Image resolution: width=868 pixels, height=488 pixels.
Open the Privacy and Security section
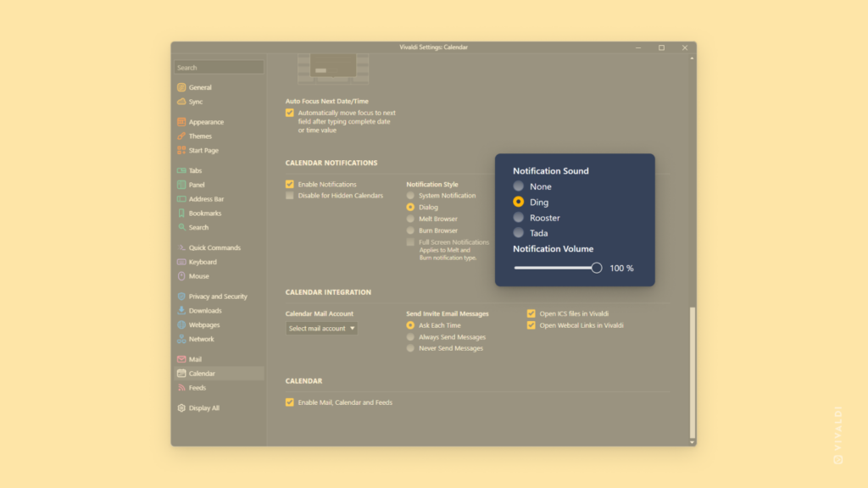click(x=220, y=297)
